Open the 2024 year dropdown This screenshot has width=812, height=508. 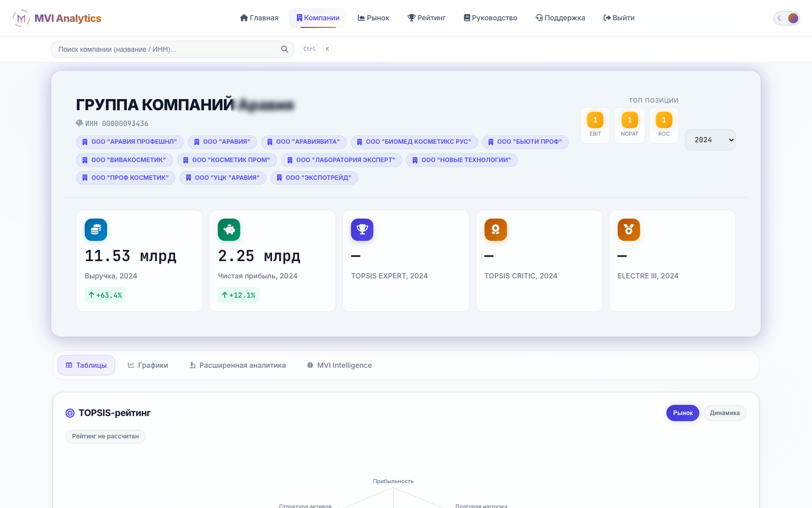[x=710, y=140]
